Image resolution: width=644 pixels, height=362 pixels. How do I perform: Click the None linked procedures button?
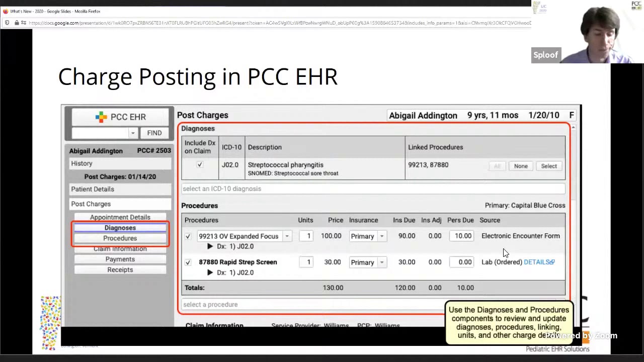click(521, 166)
